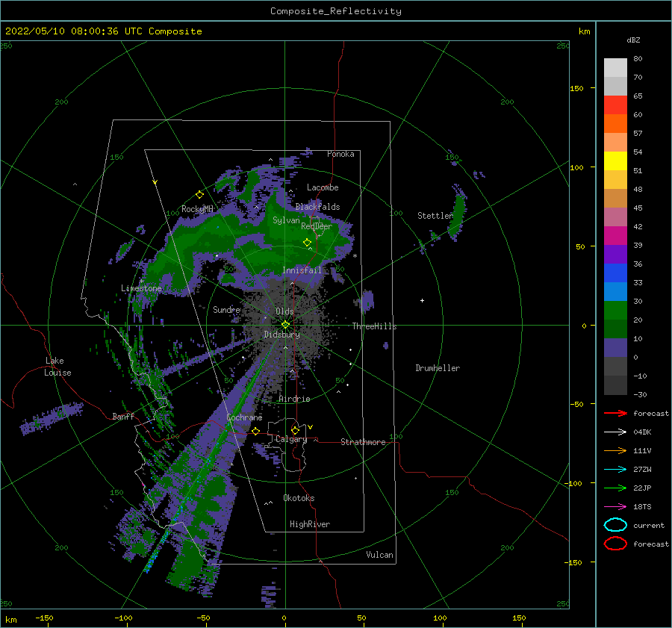The height and width of the screenshot is (628, 672).
Task: Click the white 04DK arrow in legend
Action: point(615,432)
